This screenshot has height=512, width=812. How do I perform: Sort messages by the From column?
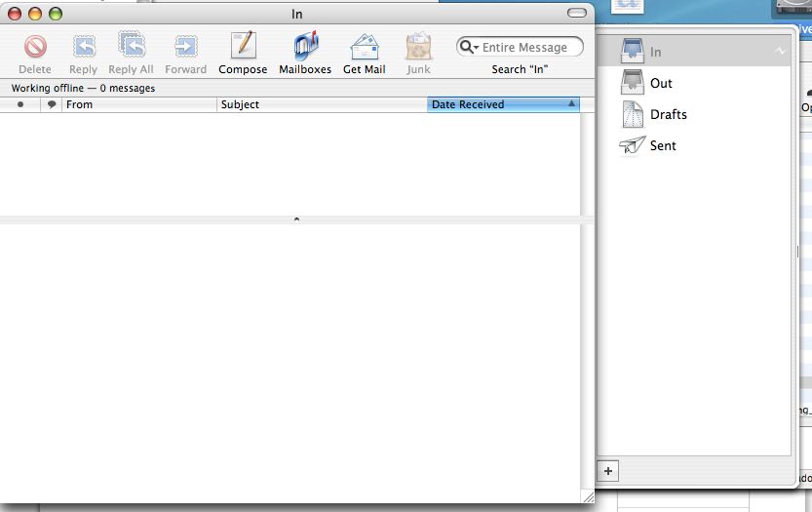pos(138,104)
